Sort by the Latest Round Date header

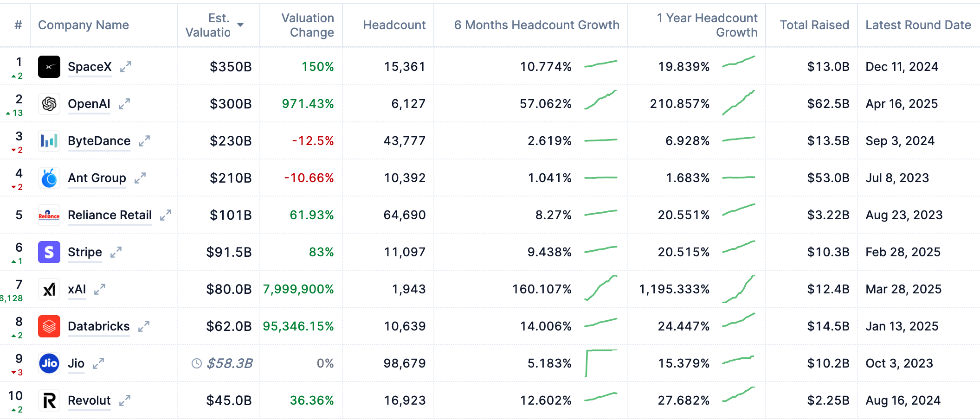[918, 25]
